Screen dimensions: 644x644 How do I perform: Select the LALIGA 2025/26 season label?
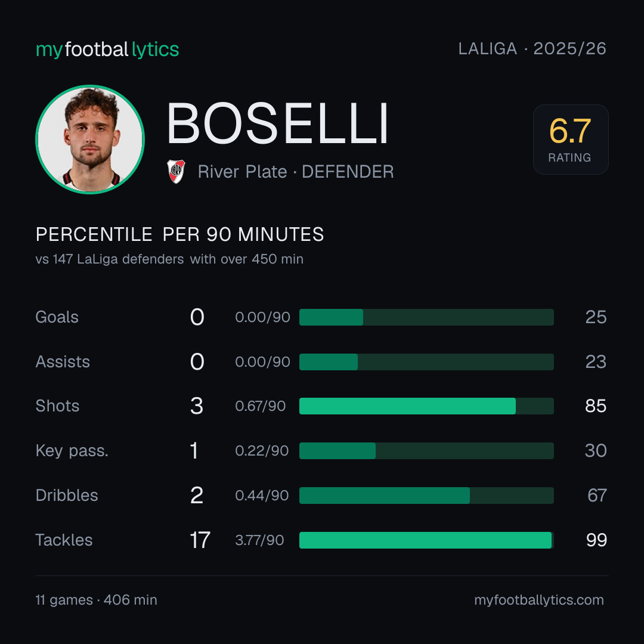click(x=532, y=48)
